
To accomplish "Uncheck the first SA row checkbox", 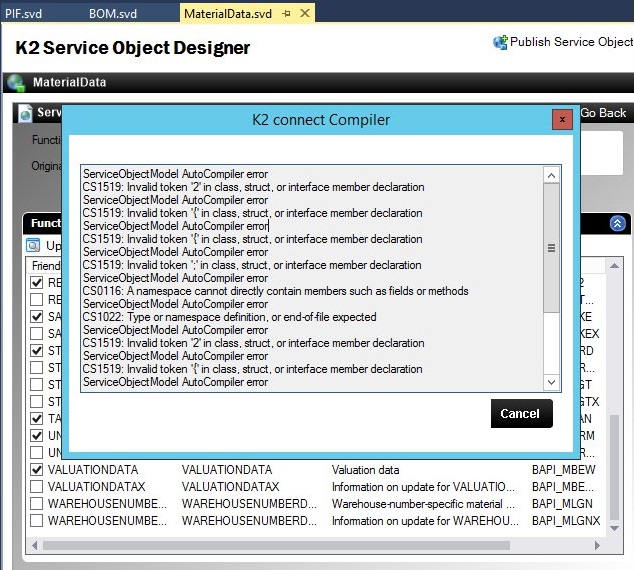I will (x=37, y=317).
